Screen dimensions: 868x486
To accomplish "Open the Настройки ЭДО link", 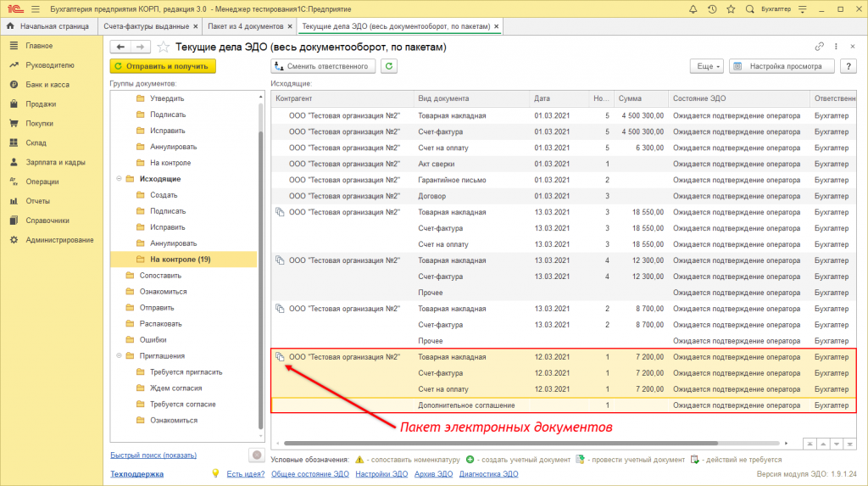I will 381,474.
